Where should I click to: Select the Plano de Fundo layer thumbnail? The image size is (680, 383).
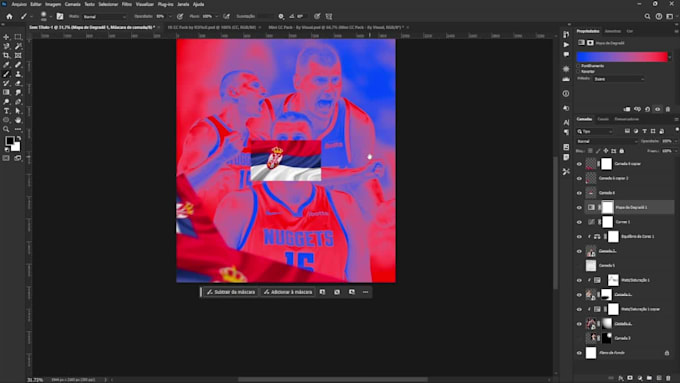tap(591, 353)
